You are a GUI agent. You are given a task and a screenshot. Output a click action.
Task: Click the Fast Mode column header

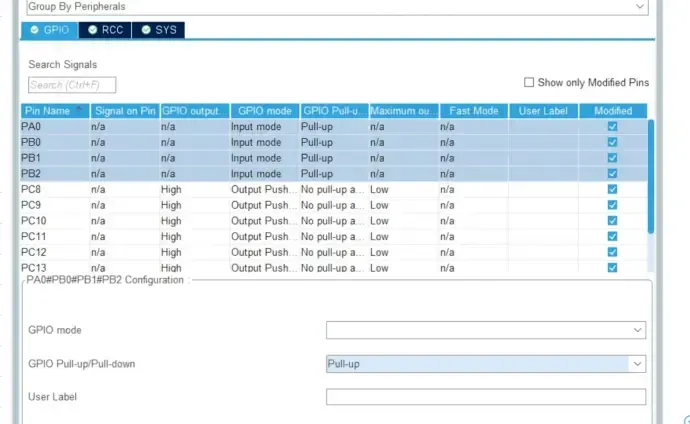(x=473, y=111)
